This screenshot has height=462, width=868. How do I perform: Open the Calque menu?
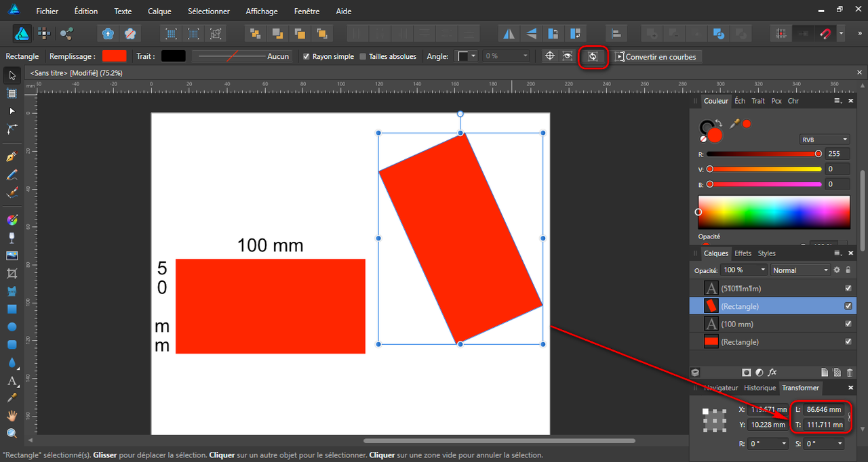point(160,12)
